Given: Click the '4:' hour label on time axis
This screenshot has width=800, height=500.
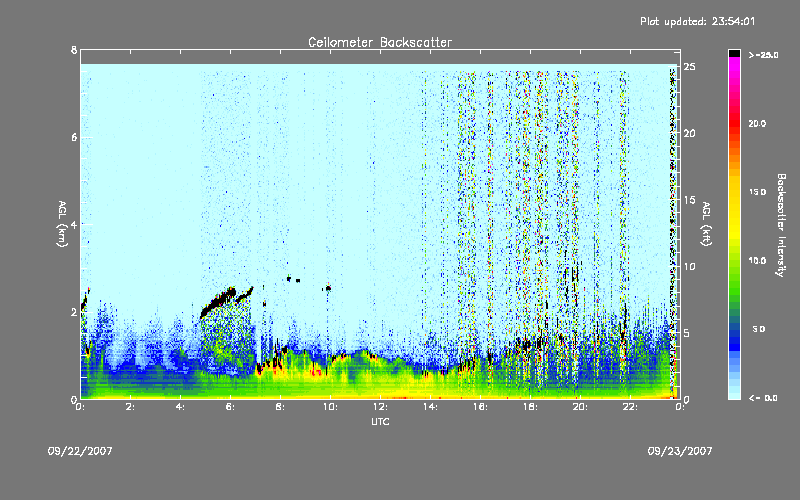Looking at the screenshot, I should coord(180,407).
